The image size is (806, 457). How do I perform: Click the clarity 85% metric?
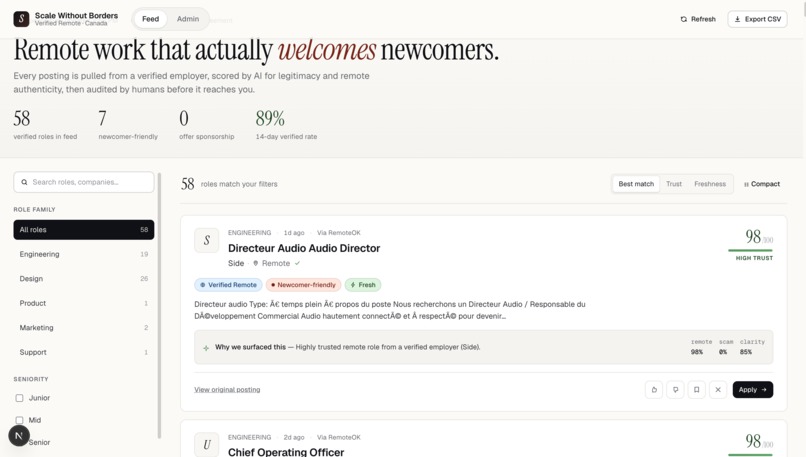point(752,347)
